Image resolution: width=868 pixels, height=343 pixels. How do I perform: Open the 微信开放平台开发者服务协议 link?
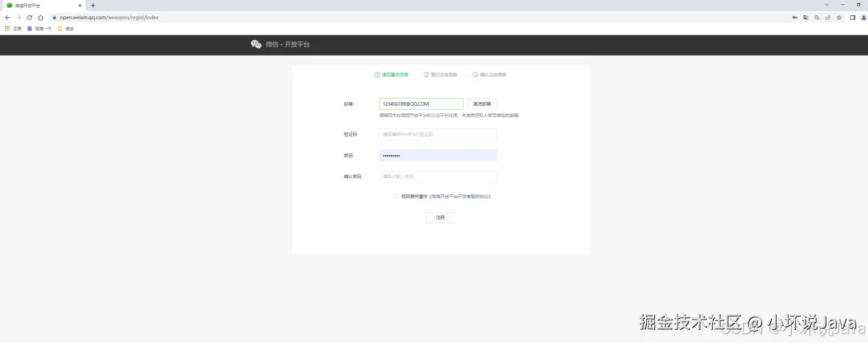pos(460,196)
